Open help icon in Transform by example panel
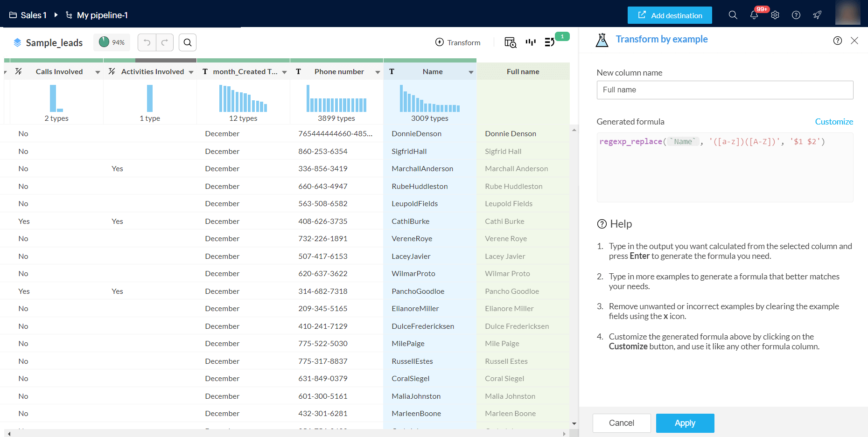The image size is (868, 437). pos(838,41)
